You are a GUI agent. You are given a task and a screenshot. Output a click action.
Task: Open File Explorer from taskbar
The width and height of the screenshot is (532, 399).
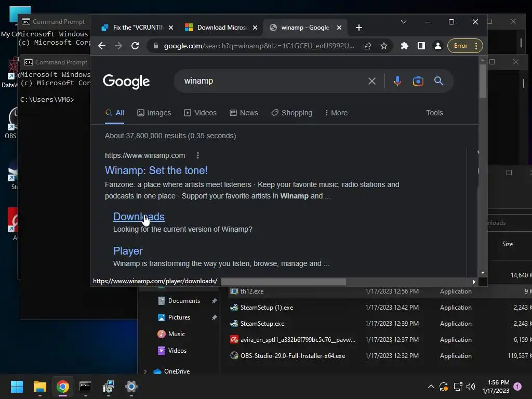pyautogui.click(x=39, y=387)
